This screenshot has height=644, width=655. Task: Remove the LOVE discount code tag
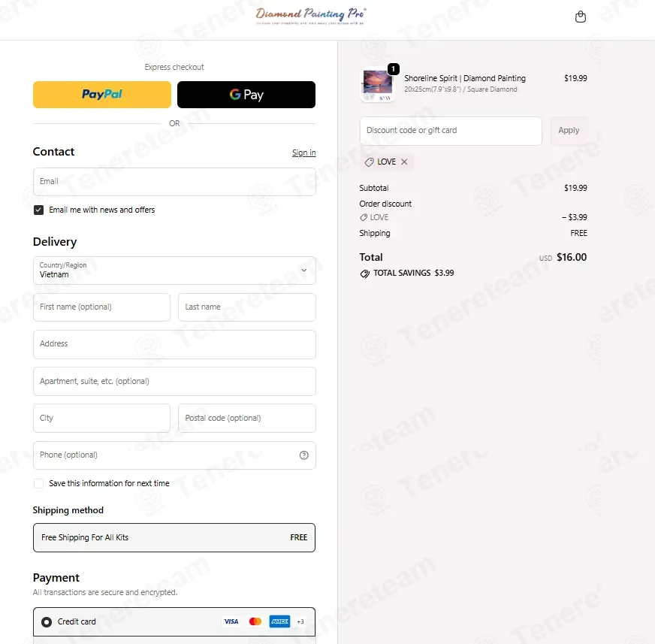pos(404,162)
